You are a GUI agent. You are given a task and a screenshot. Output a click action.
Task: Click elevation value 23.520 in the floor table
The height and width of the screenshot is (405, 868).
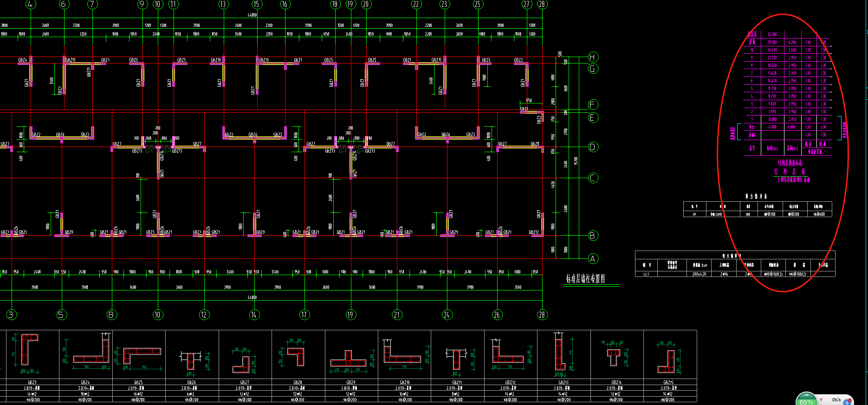tap(772, 58)
